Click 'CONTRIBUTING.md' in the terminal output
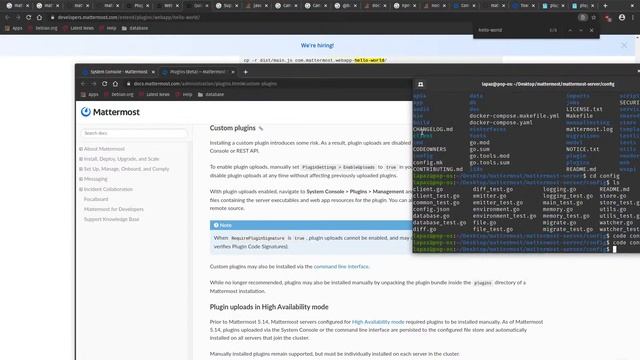 pos(438,169)
